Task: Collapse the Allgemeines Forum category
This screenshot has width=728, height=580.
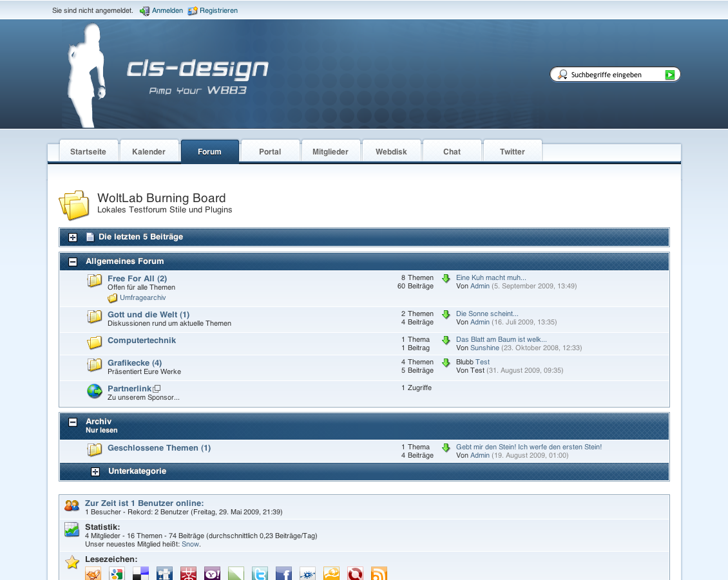Action: [x=73, y=261]
